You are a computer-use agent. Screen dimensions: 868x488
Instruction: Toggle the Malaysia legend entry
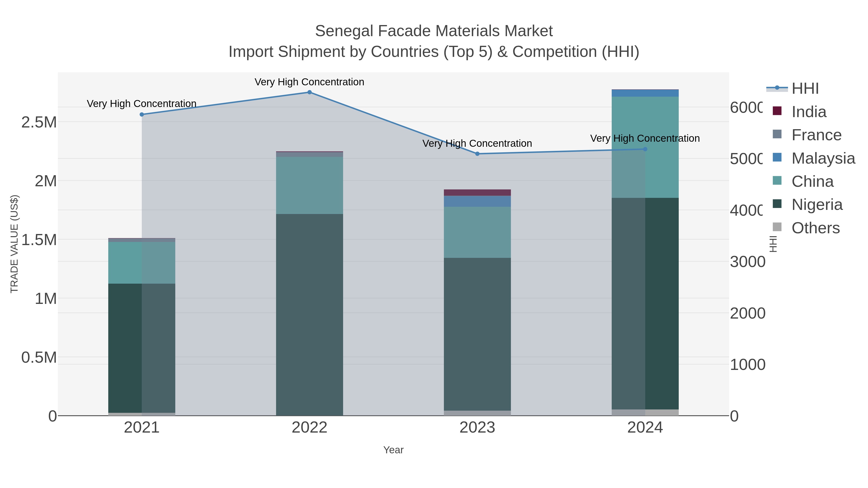[814, 158]
